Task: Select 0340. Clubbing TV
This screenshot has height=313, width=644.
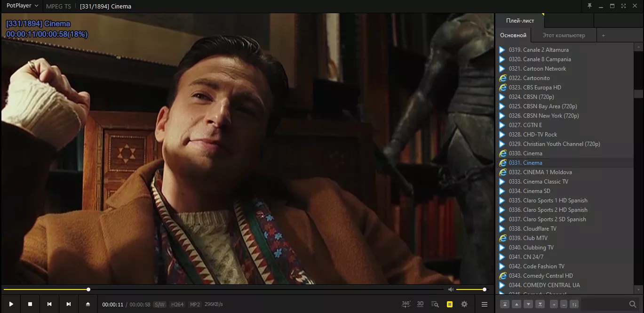Action: 565,248
